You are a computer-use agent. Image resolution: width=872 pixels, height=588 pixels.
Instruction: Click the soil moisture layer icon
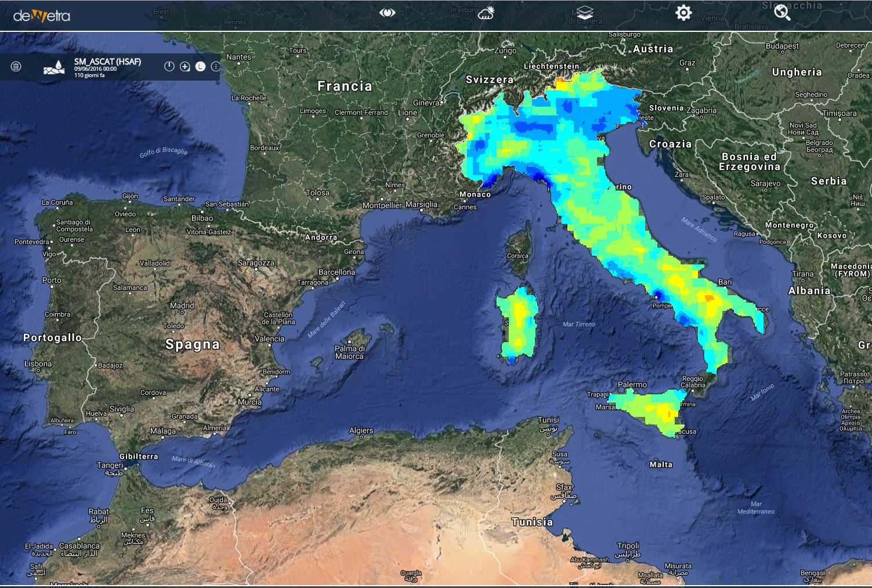pyautogui.click(x=54, y=68)
